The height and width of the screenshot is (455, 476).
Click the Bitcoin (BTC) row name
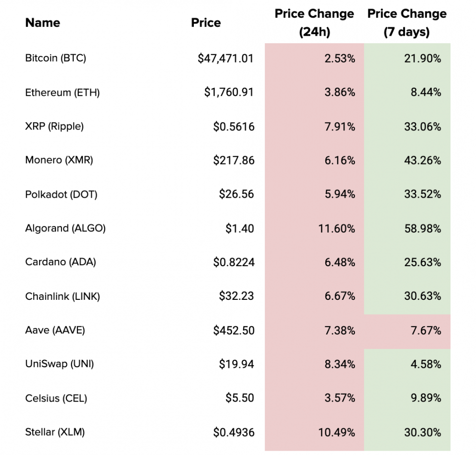click(x=56, y=58)
